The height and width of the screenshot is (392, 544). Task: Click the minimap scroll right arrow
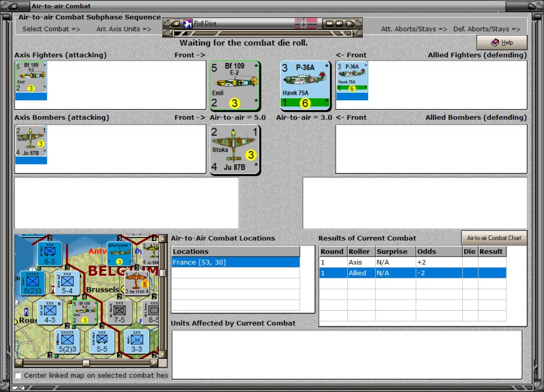[x=154, y=363]
